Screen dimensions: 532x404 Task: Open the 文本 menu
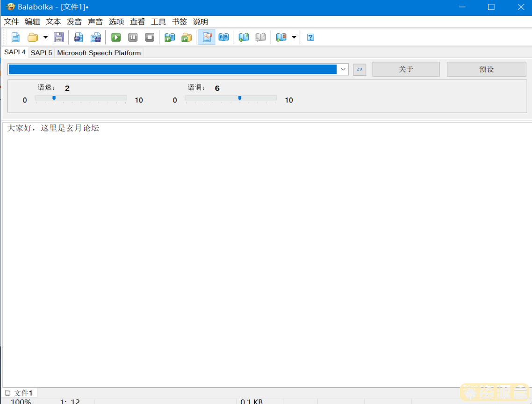tap(54, 22)
